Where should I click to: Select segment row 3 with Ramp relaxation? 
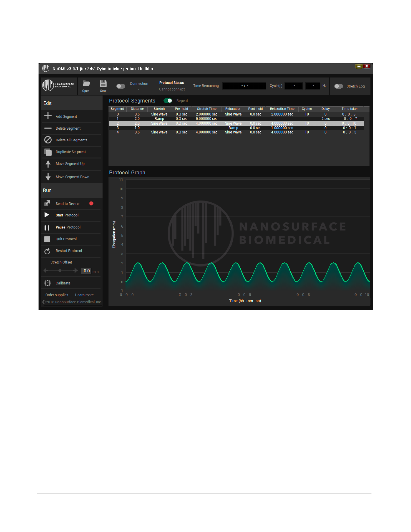[236, 128]
